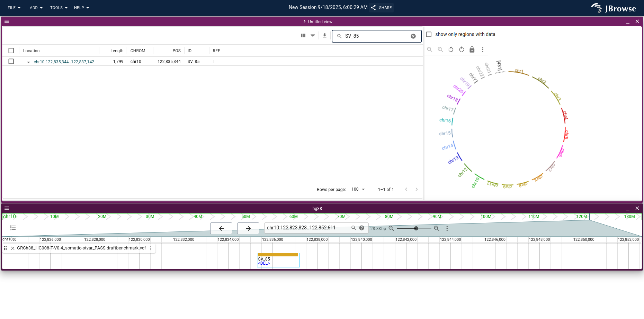
Task: Zoom in the circular view
Action: (x=440, y=49)
